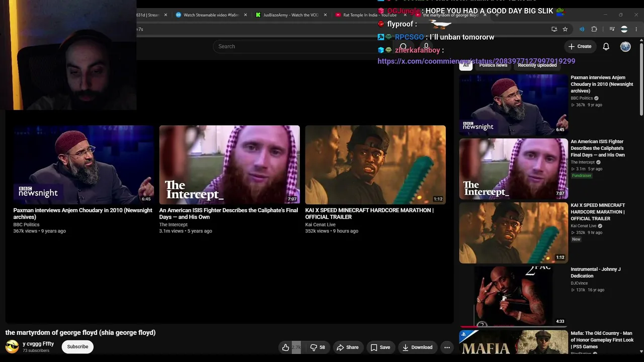644x362 pixels.
Task: Open The Intercept channel under endscreen video
Action: 174,225
